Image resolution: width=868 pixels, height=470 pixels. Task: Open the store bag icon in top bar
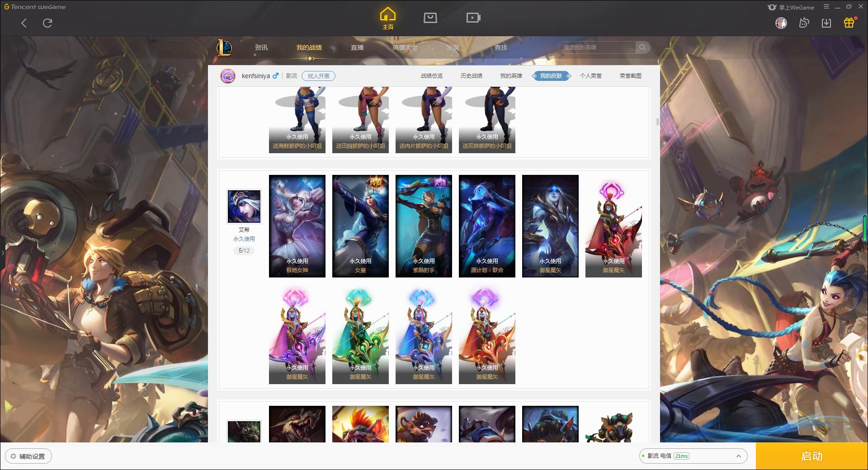430,18
